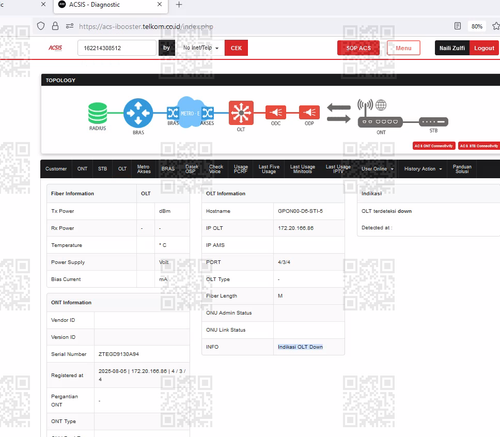
Task: Click the ACS ONT Connectivity button
Action: (x=434, y=146)
